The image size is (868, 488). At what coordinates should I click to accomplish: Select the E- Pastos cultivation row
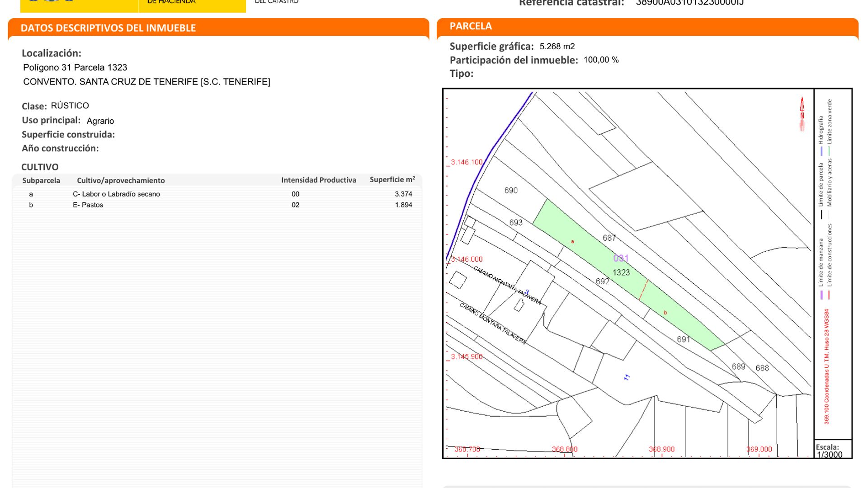[88, 205]
